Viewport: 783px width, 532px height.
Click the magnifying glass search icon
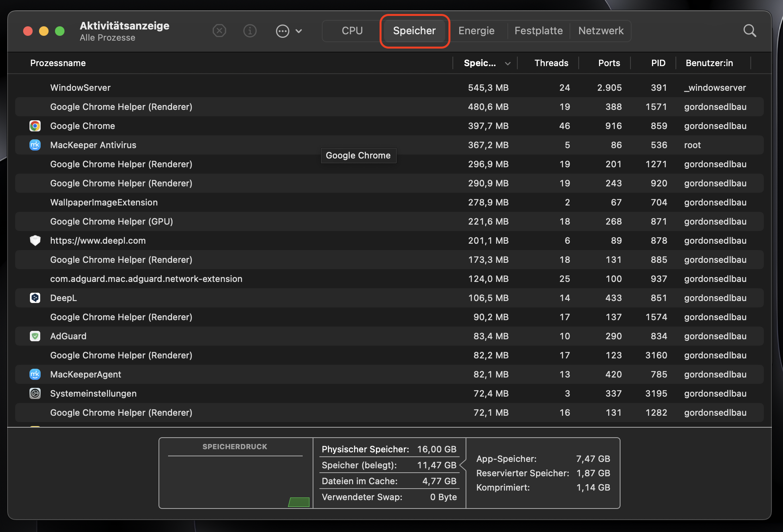click(750, 31)
